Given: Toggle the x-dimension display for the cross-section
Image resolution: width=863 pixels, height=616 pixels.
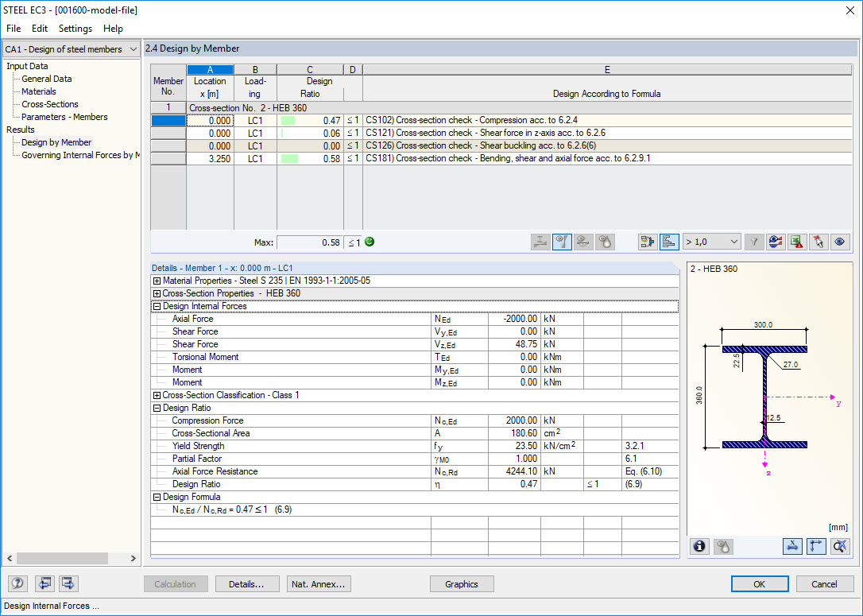Looking at the screenshot, I should pos(792,546).
